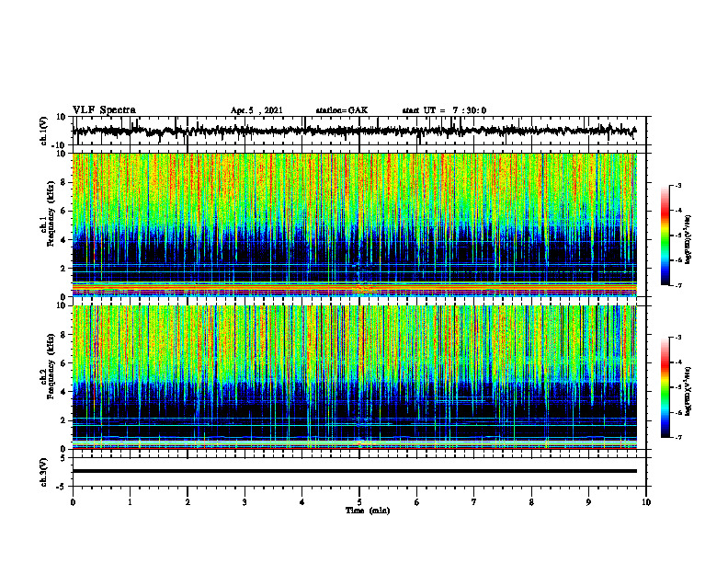Click ch.1 "Frequency (kHz)" axis label
The width and height of the screenshot is (728, 563).
[x=51, y=214]
